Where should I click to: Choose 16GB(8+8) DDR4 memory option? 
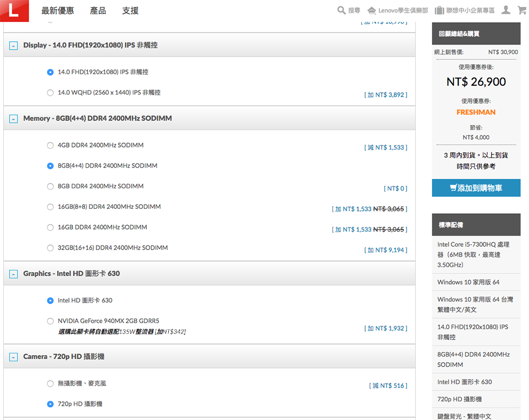pyautogui.click(x=50, y=207)
